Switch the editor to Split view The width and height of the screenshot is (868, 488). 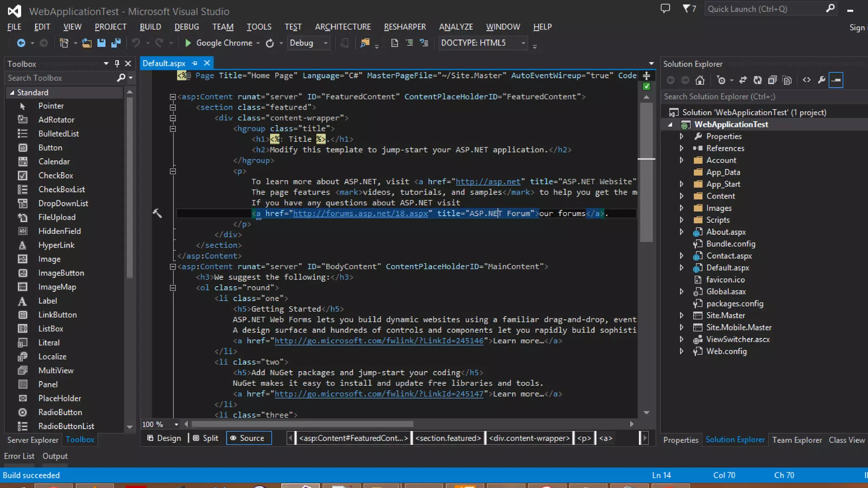tap(206, 438)
